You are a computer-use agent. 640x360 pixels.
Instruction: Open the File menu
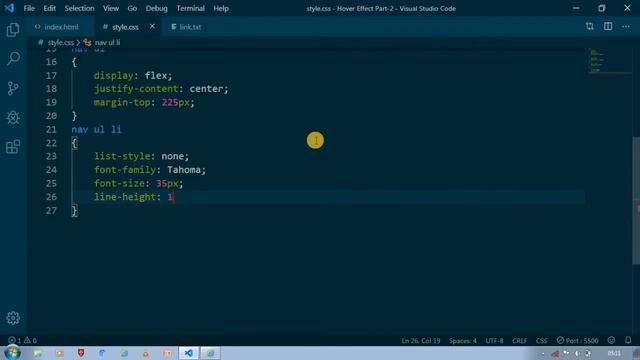pyautogui.click(x=29, y=8)
